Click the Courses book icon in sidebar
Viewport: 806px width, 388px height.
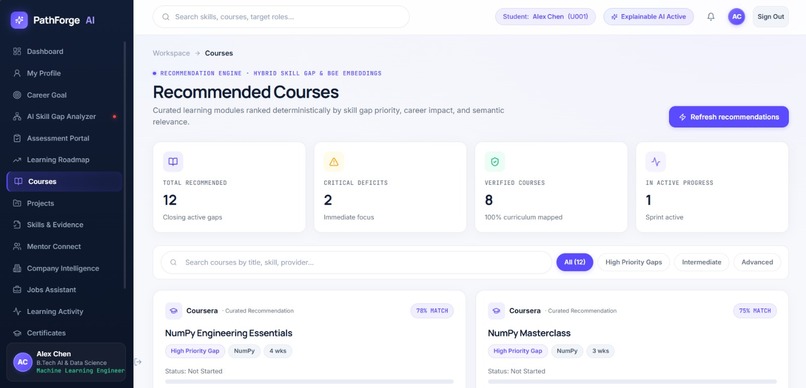tap(19, 181)
